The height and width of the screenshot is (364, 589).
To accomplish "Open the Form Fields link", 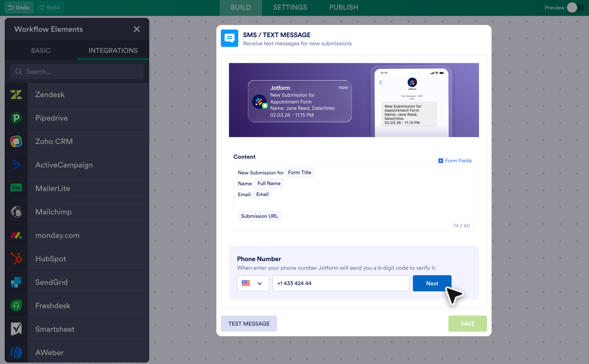I will [x=455, y=161].
